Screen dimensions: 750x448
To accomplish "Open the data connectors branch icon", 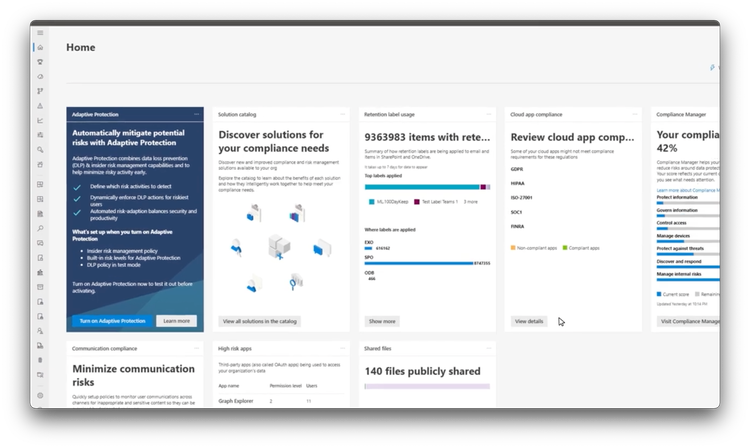I will 40,91.
